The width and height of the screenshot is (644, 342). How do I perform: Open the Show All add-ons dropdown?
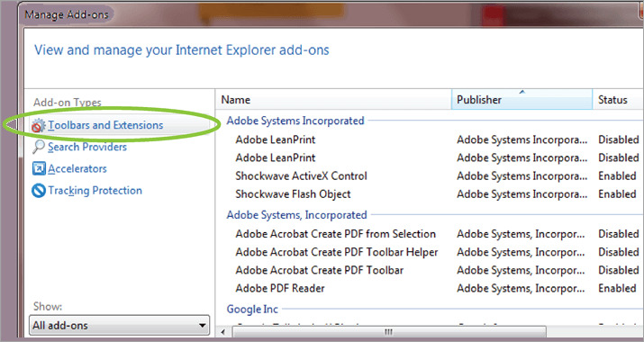119,325
